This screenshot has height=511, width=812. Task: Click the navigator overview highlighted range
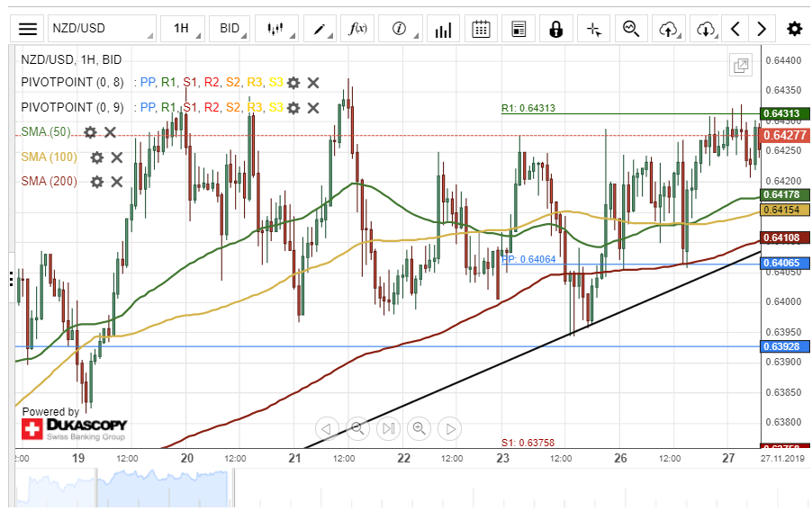[x=162, y=489]
